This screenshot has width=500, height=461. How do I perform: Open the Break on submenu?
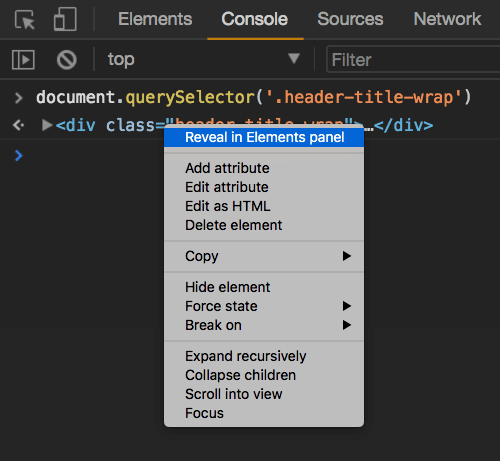tap(264, 325)
